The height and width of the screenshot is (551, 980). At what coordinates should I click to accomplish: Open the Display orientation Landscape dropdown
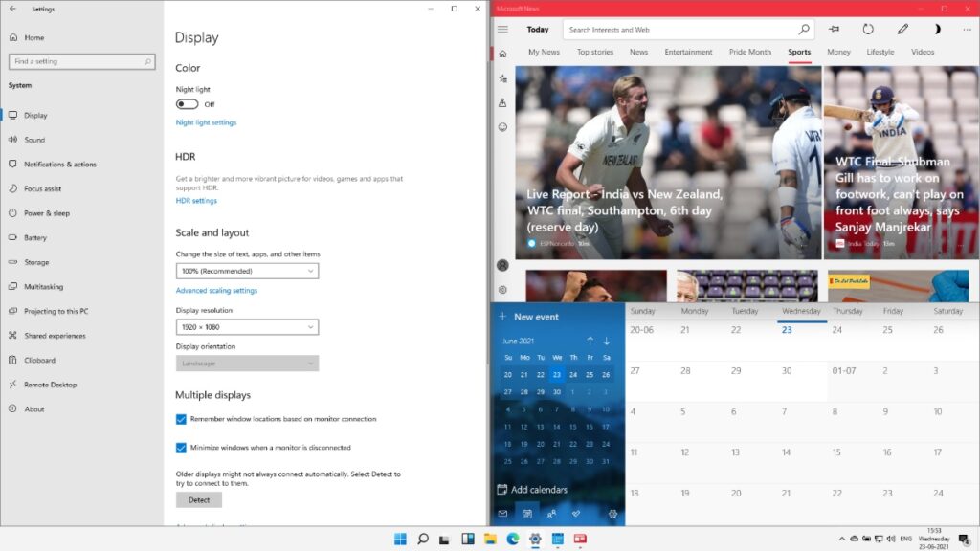tap(247, 364)
